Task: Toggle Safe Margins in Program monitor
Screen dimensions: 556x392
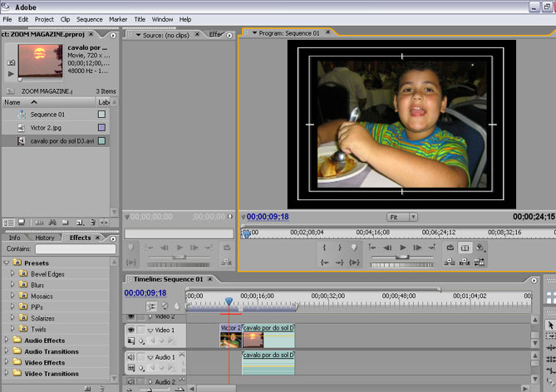Action: click(x=465, y=247)
